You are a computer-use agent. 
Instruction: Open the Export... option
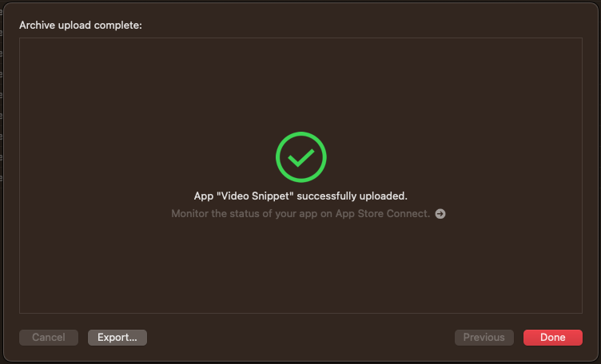click(117, 337)
